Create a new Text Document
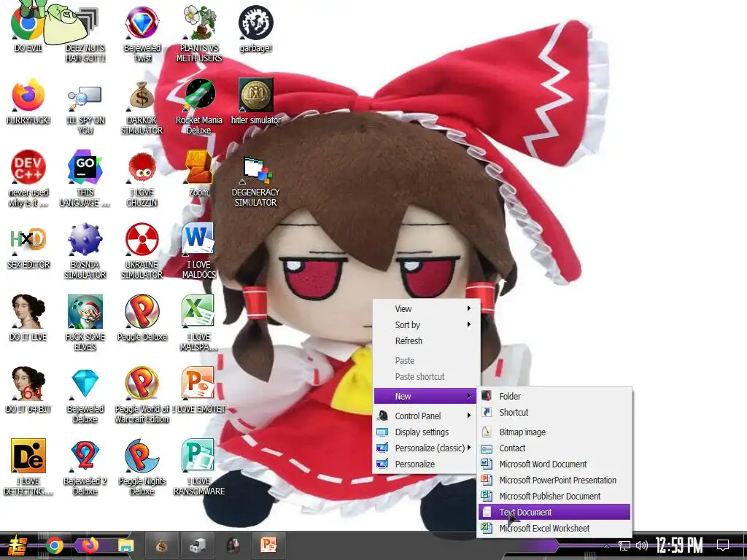 point(554,513)
